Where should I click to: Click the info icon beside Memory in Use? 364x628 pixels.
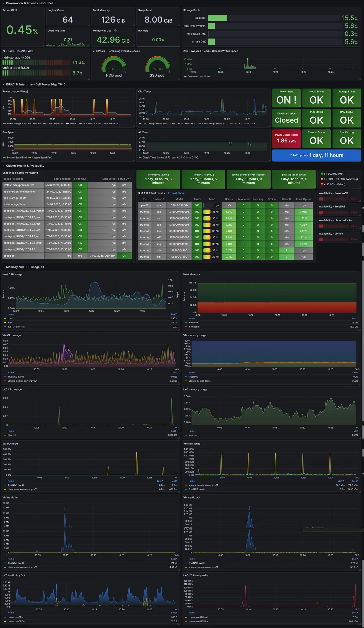coord(116,31)
